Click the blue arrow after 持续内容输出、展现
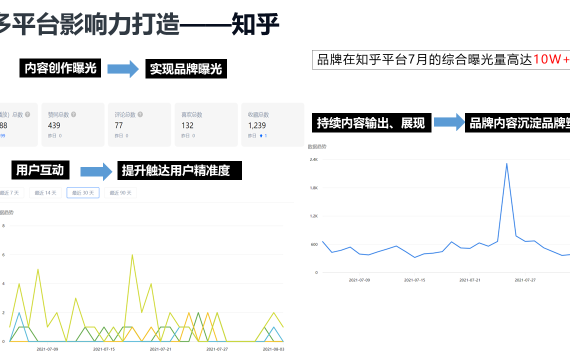 tap(449, 122)
